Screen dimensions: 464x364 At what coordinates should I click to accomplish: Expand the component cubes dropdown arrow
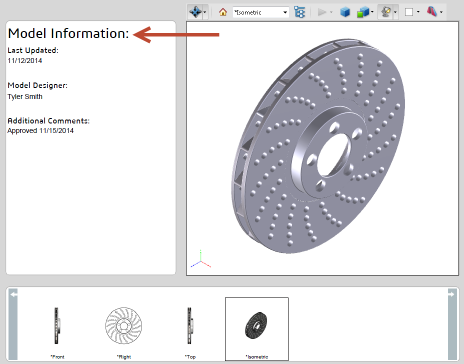click(372, 13)
